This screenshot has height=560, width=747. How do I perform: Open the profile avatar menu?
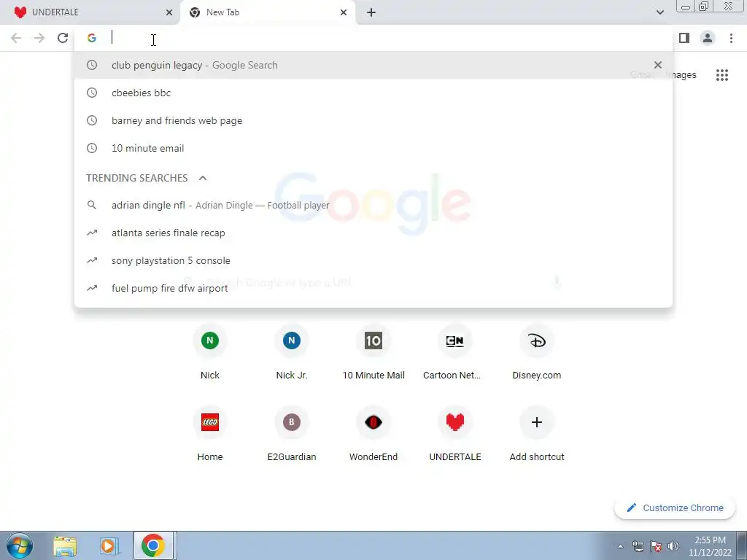coord(708,38)
